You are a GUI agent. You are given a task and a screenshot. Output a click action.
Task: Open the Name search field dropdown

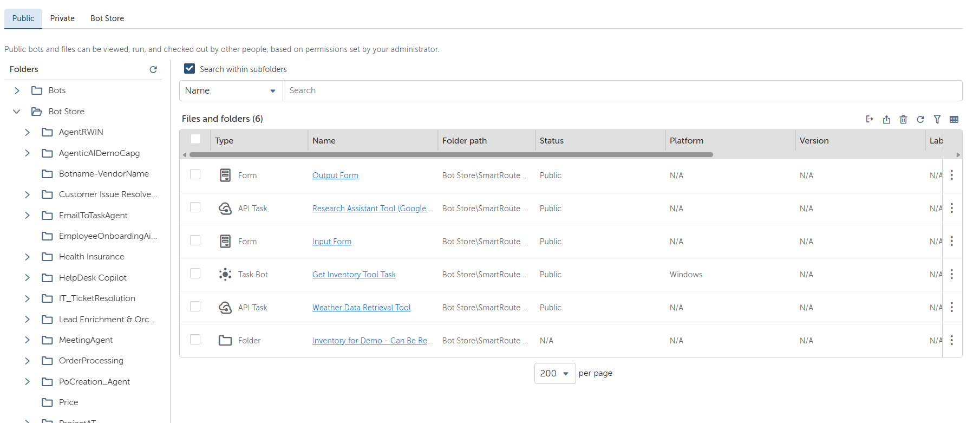[231, 90]
